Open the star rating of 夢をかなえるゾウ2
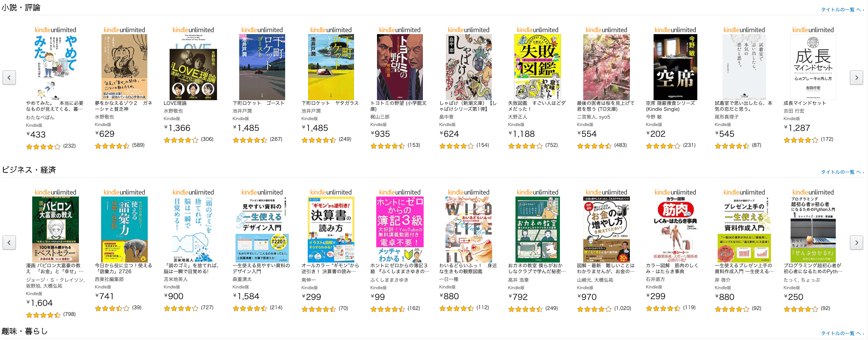 pos(112,146)
